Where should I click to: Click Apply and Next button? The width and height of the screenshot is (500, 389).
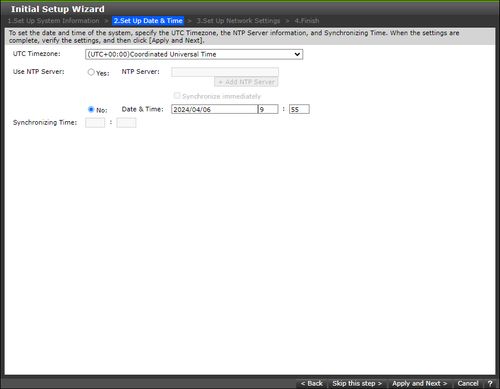(419, 383)
